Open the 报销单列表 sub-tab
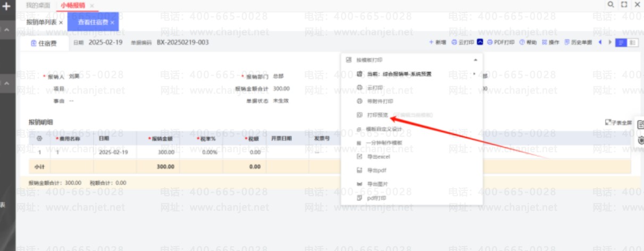The image size is (644, 251). (x=41, y=23)
